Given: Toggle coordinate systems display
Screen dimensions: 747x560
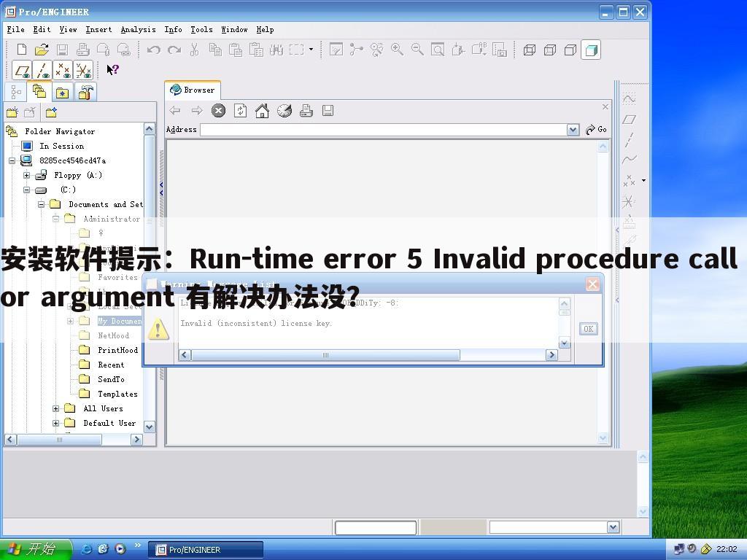Looking at the screenshot, I should 83,71.
